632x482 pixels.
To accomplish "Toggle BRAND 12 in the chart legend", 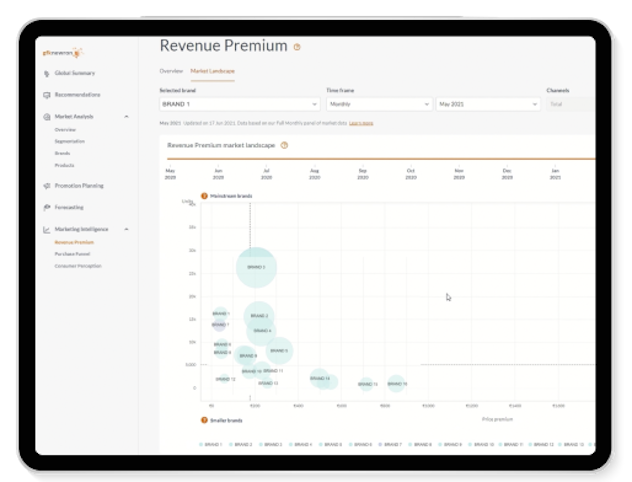I will pyautogui.click(x=540, y=444).
